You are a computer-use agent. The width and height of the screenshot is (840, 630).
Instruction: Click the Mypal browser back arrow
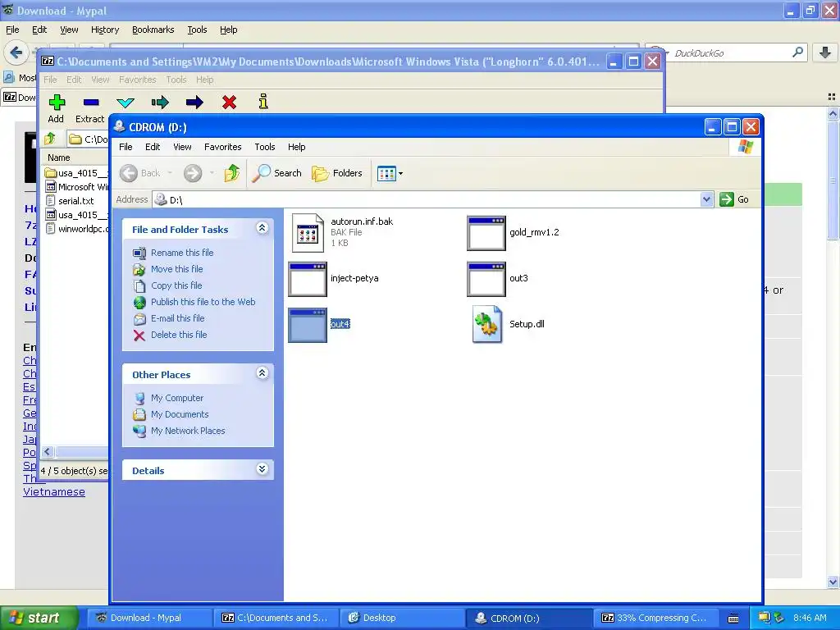(x=16, y=52)
